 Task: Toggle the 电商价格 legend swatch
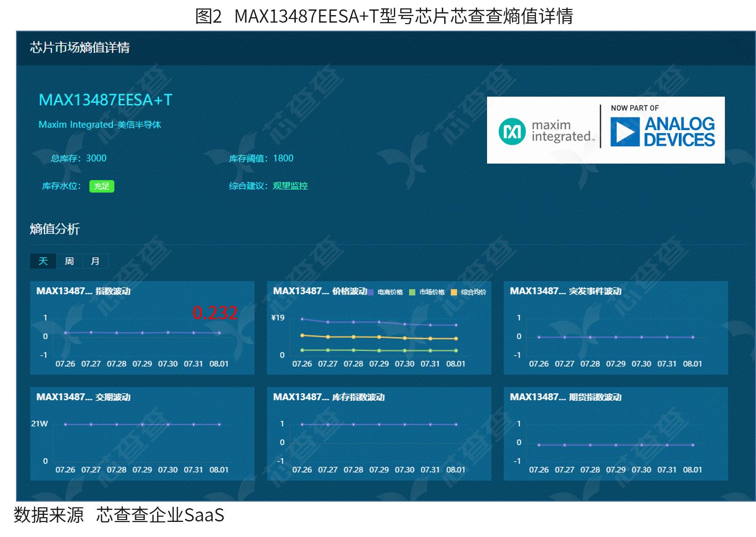371,292
